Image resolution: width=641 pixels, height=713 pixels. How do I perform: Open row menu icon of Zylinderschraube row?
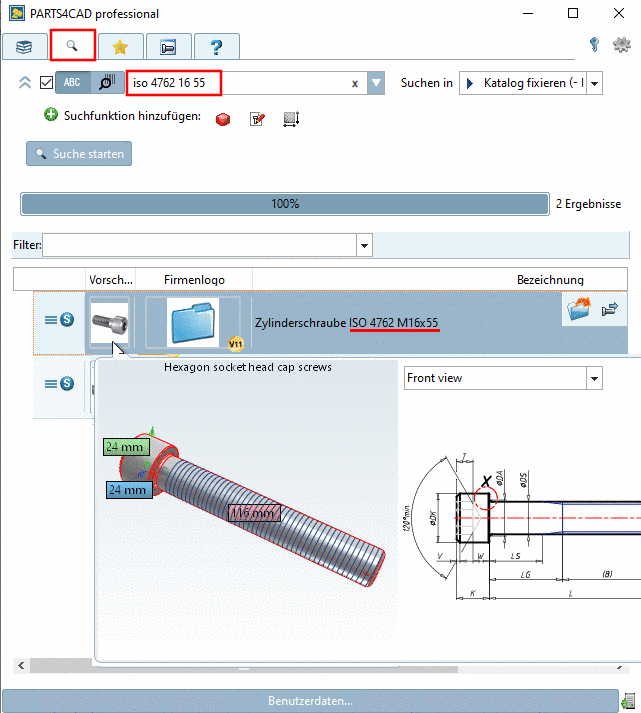coord(51,320)
